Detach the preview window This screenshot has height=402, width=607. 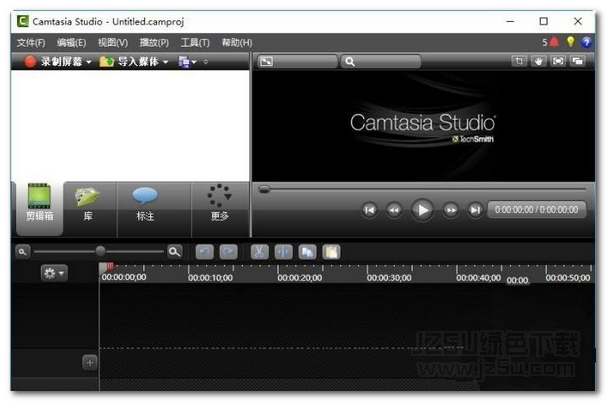(x=578, y=61)
